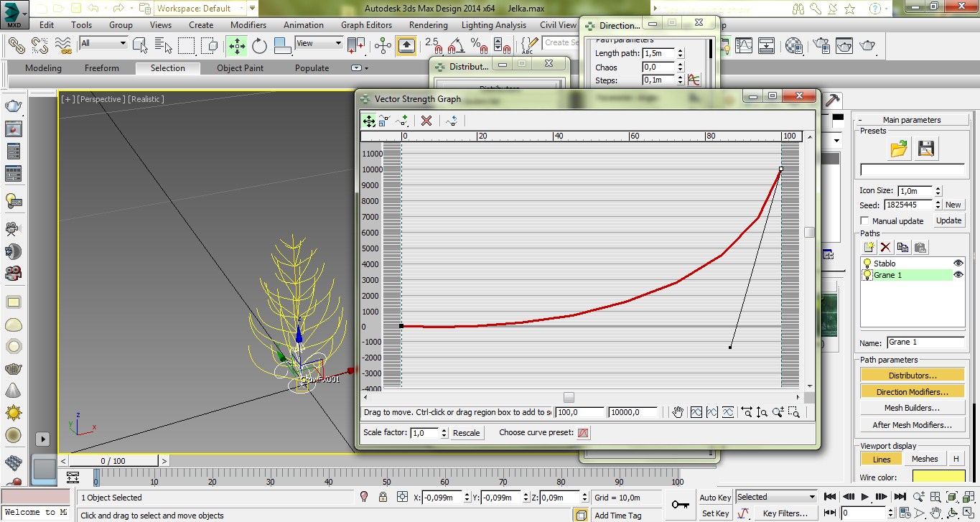Screen dimensions: 980x522
Task: Toggle visibility eye for Grane 1 path
Action: [958, 275]
